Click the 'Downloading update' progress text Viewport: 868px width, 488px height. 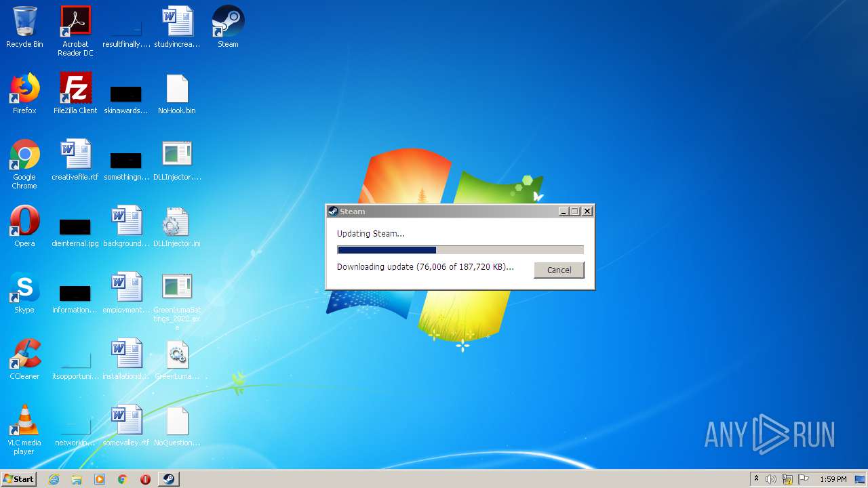coord(425,267)
